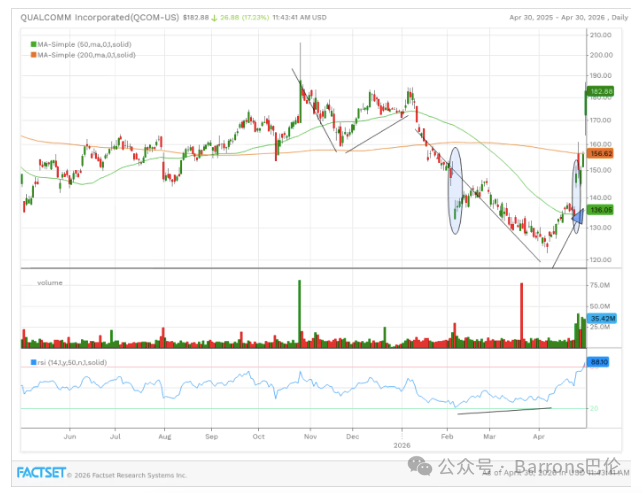This screenshot has width=642, height=493.
Task: Click the Aug label on time axis
Action: click(x=165, y=436)
